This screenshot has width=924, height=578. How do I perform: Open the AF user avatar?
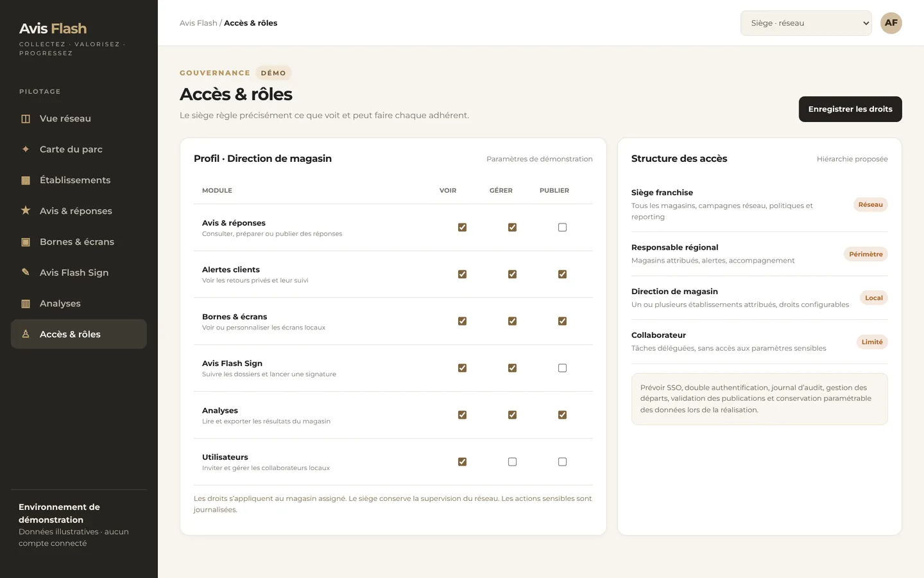891,23
